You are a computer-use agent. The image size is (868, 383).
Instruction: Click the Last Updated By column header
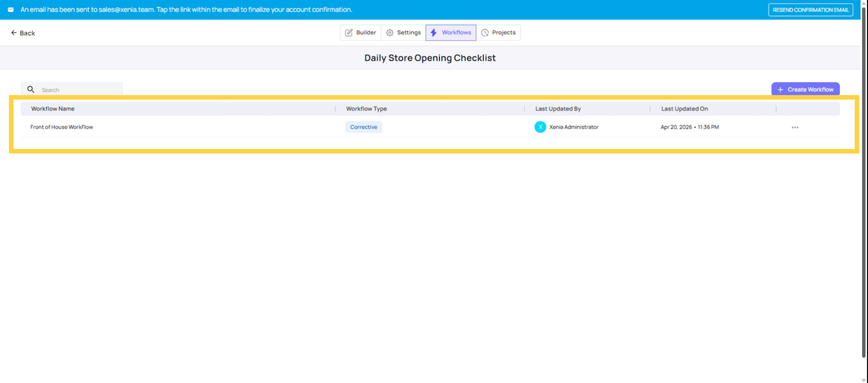558,109
